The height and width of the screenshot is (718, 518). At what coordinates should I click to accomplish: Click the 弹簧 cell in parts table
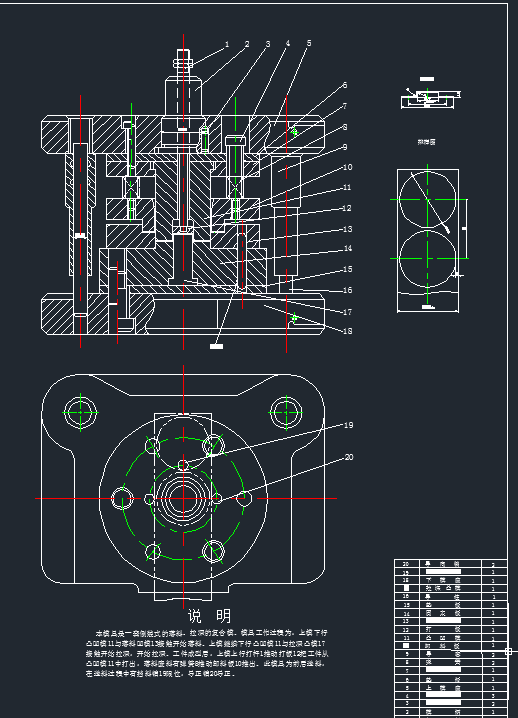442,662
